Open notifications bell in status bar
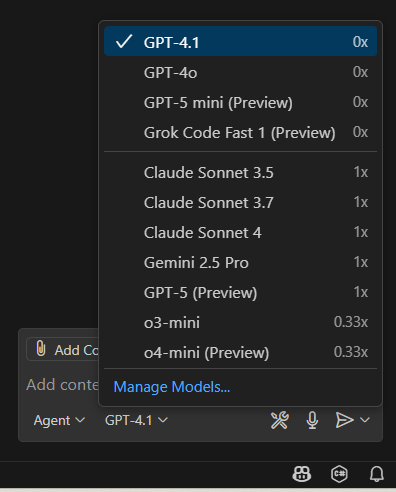Image resolution: width=396 pixels, height=492 pixels. click(x=377, y=474)
